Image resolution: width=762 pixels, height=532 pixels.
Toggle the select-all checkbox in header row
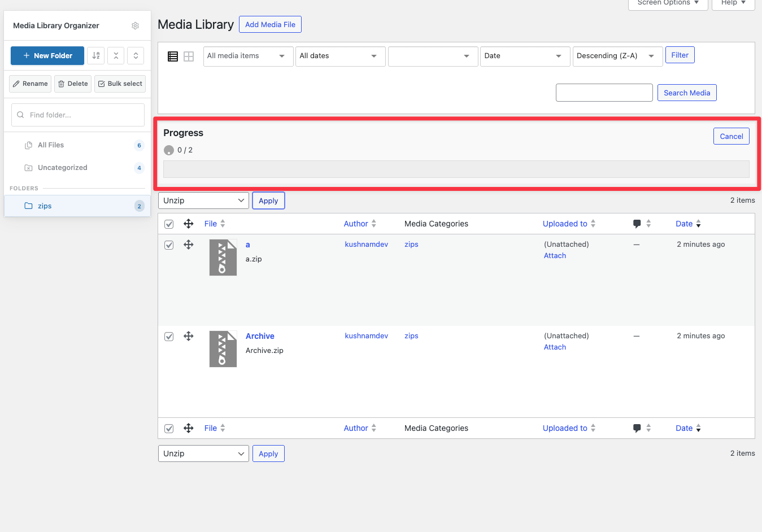tap(168, 224)
